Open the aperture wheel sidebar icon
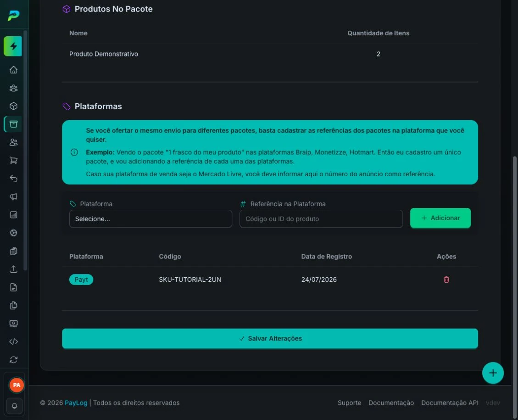Viewport: 518px width, 420px height. point(14,233)
